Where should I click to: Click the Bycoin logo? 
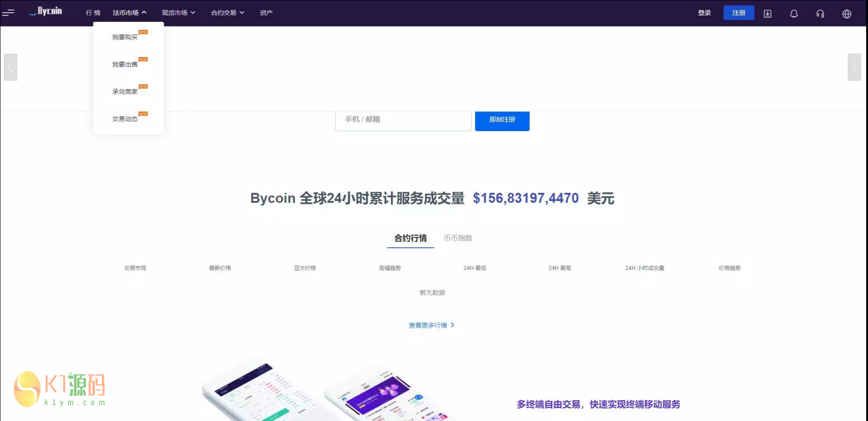point(46,11)
